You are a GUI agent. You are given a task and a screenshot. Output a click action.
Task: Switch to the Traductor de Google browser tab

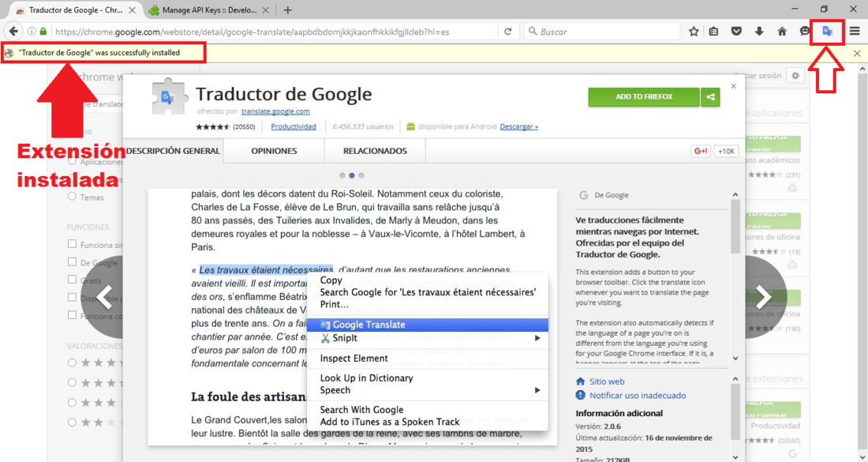pyautogui.click(x=74, y=10)
